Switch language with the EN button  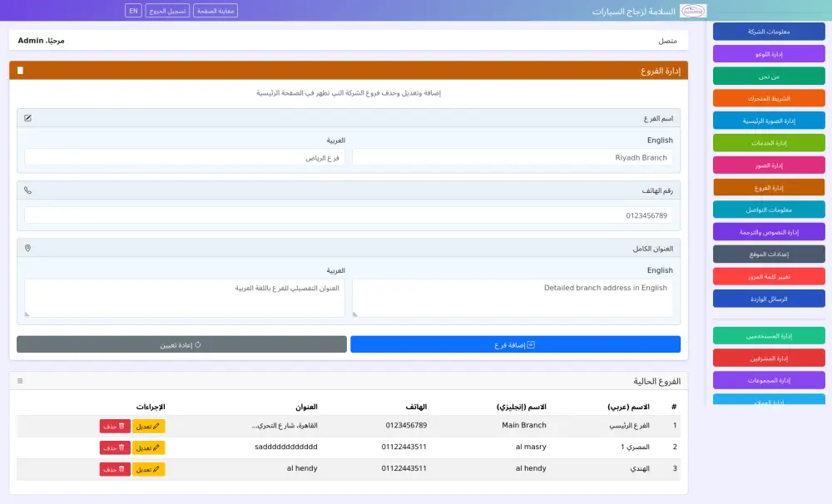point(133,11)
